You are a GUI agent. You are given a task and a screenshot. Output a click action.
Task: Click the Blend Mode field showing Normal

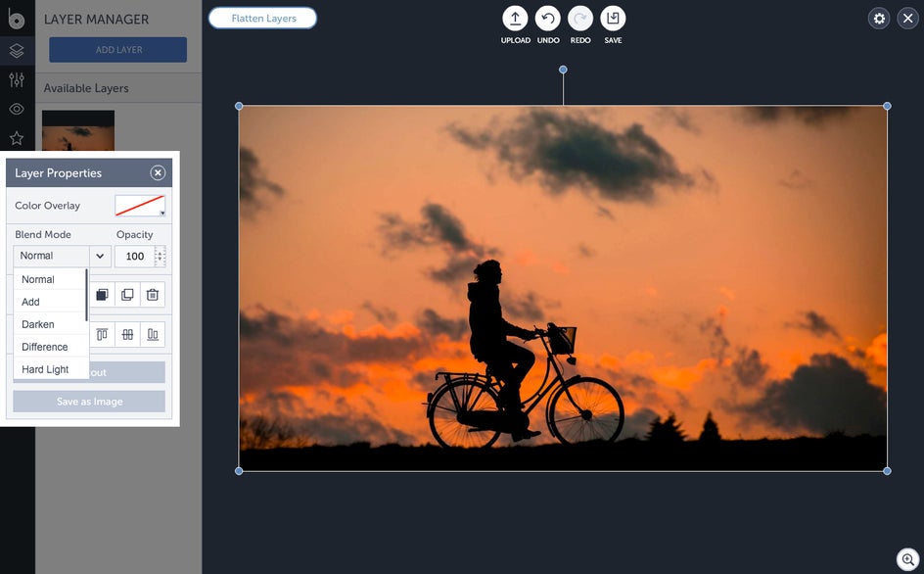pyautogui.click(x=51, y=256)
